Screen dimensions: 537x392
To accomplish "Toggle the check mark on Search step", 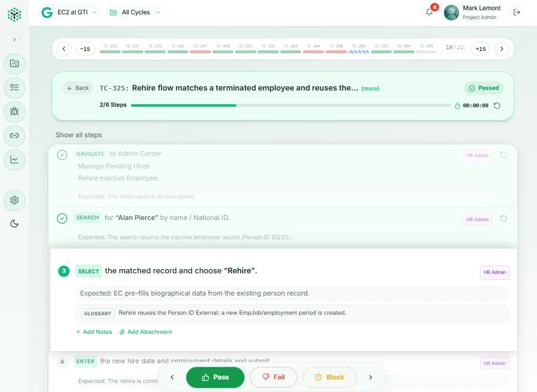I will 62,218.
